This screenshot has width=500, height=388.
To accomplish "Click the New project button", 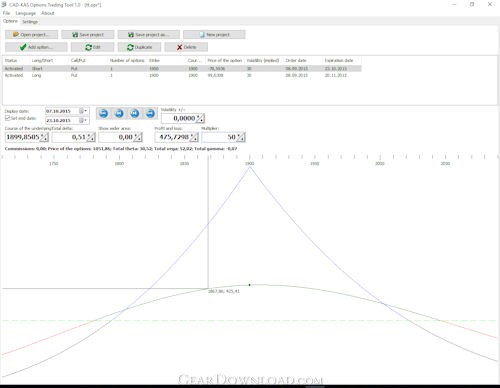I will point(214,34).
